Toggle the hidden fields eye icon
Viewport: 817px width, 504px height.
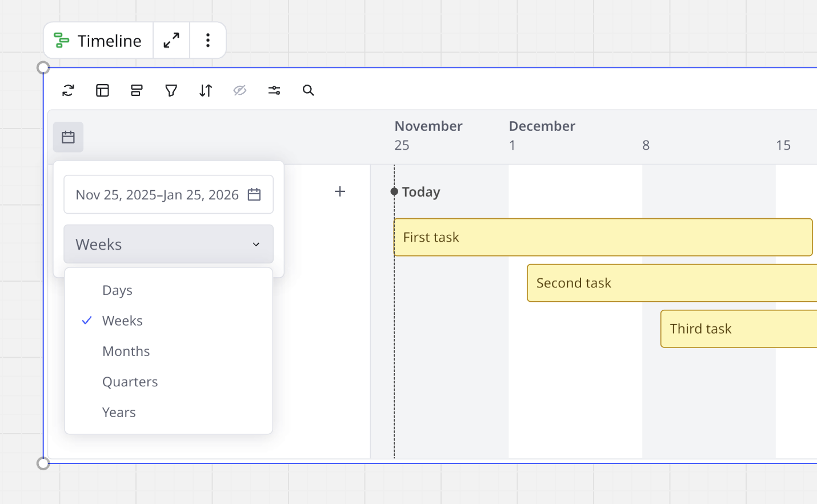(240, 90)
